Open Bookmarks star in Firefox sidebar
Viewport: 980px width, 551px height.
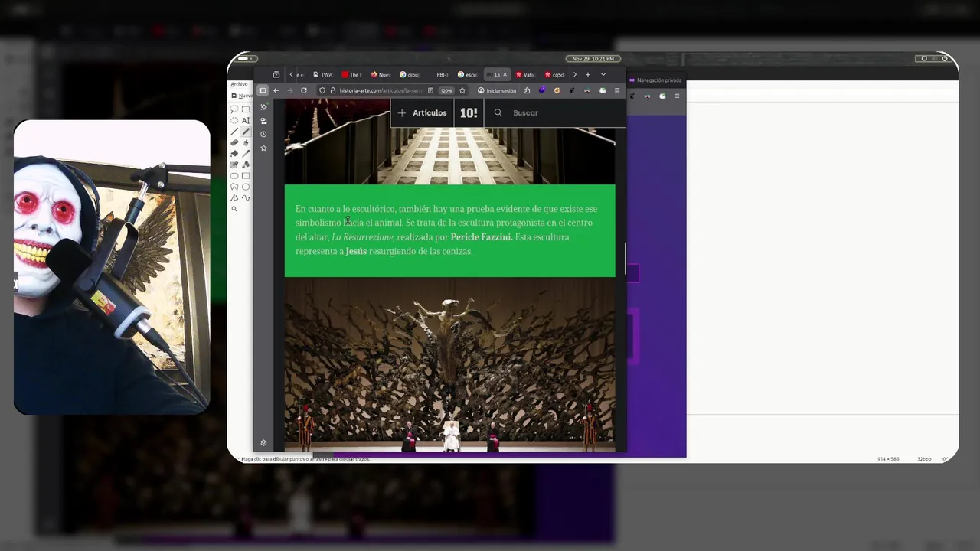click(263, 148)
